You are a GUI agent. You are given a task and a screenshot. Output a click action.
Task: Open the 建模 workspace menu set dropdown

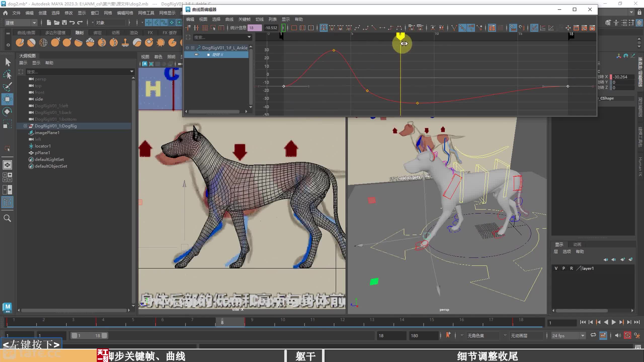coord(21,23)
